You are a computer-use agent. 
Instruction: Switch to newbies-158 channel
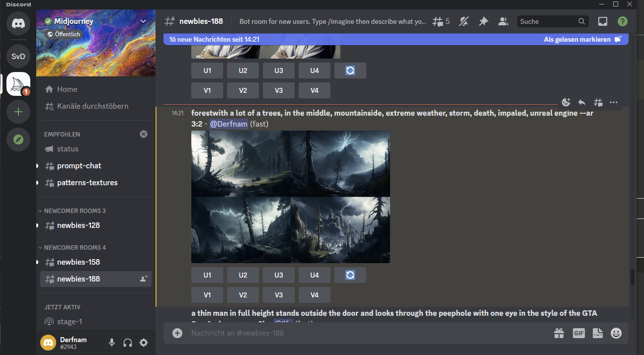pos(96,262)
